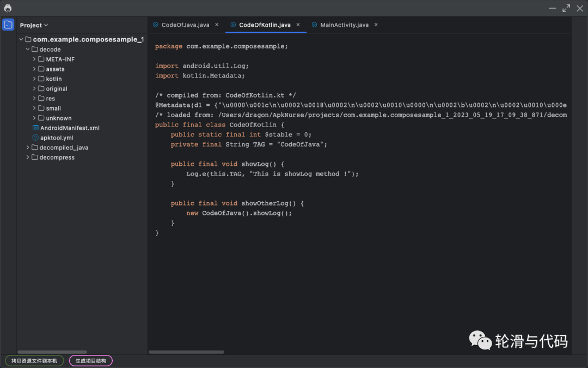Expand the decompiled_java folder
This screenshot has height=368, width=588.
pyautogui.click(x=28, y=148)
